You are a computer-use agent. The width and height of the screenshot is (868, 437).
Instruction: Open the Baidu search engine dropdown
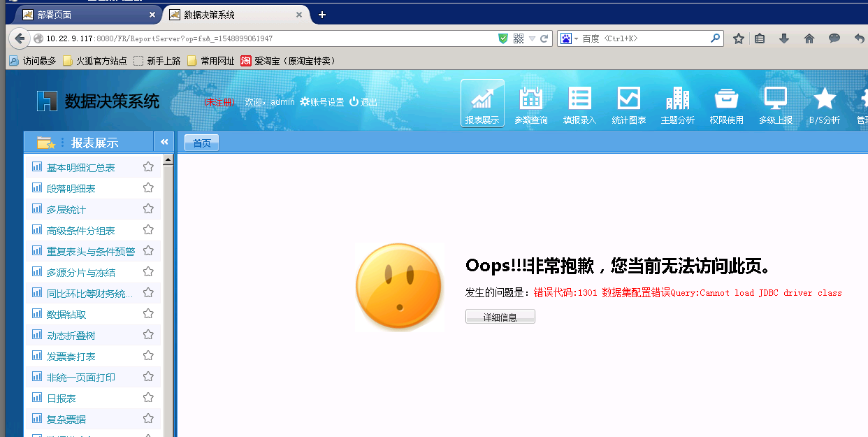coord(568,38)
